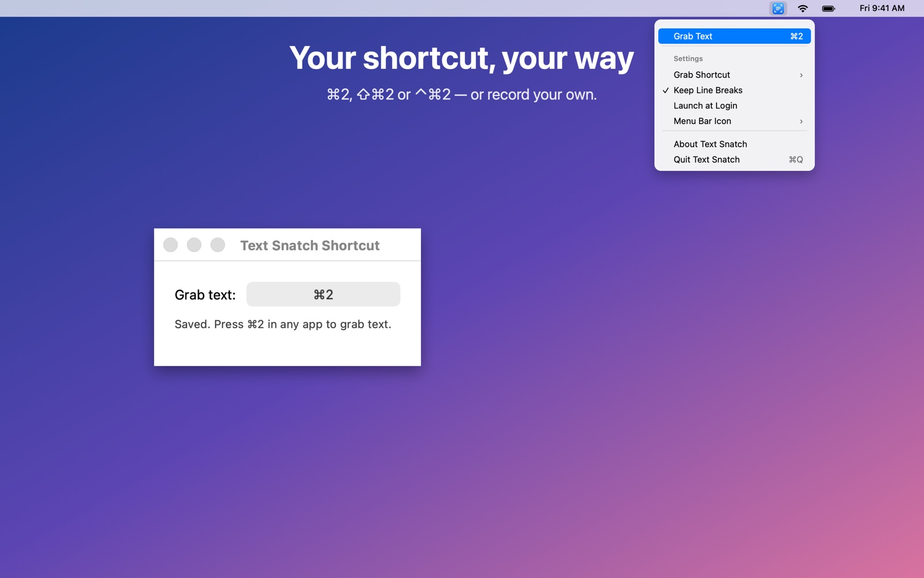Choose Grab Text from the menu
This screenshot has width=924, height=578.
[735, 36]
